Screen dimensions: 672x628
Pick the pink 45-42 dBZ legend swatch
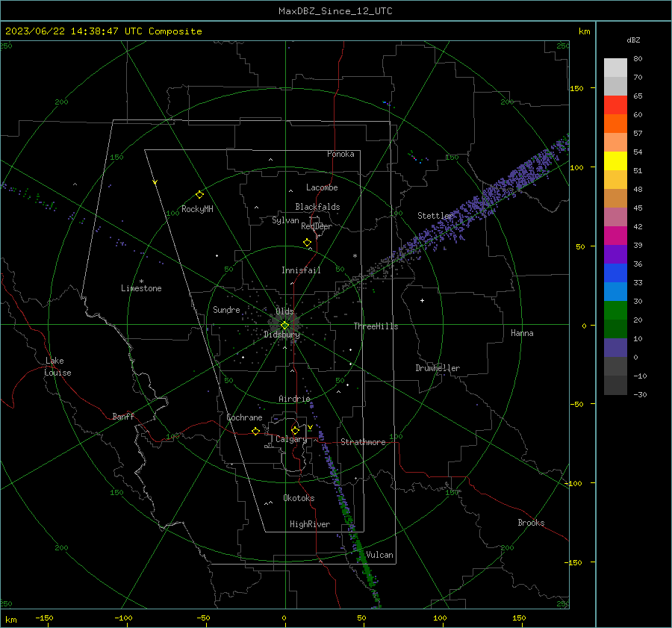pos(615,217)
